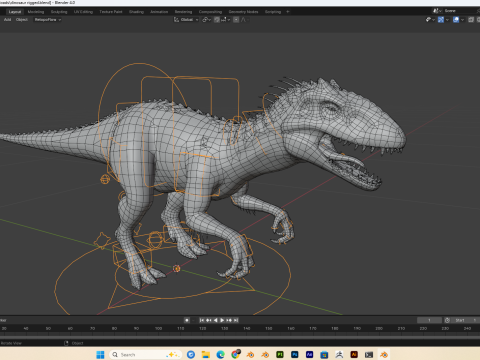Toggle the snapping magnet button
Screen dimensions: 480x360
point(217,20)
